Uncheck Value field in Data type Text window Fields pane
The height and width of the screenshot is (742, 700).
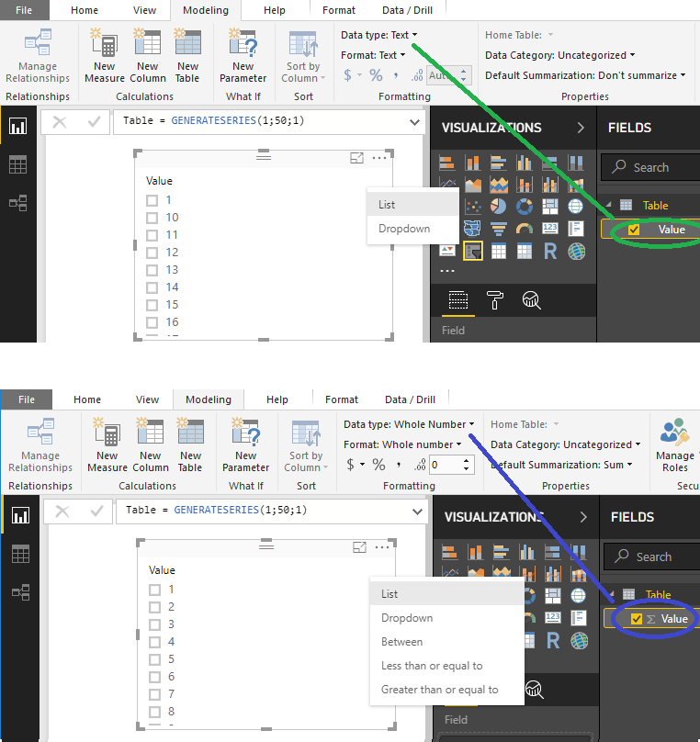click(x=634, y=230)
